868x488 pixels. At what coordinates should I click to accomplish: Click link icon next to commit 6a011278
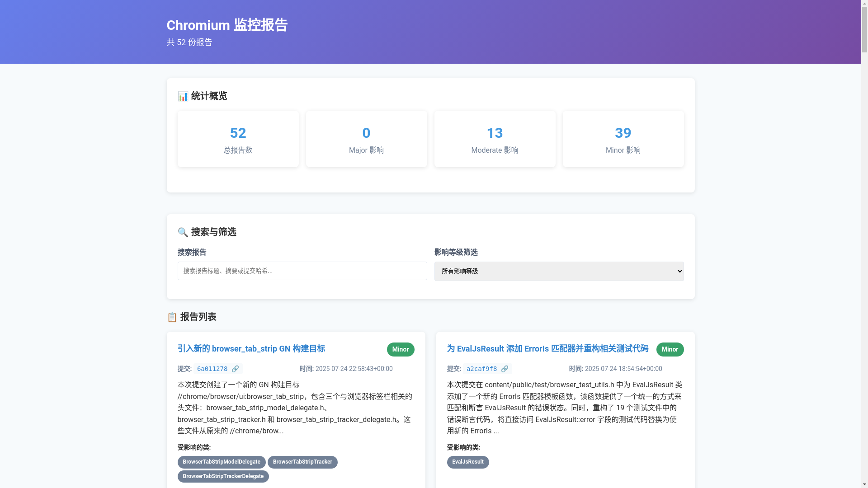[x=235, y=369]
